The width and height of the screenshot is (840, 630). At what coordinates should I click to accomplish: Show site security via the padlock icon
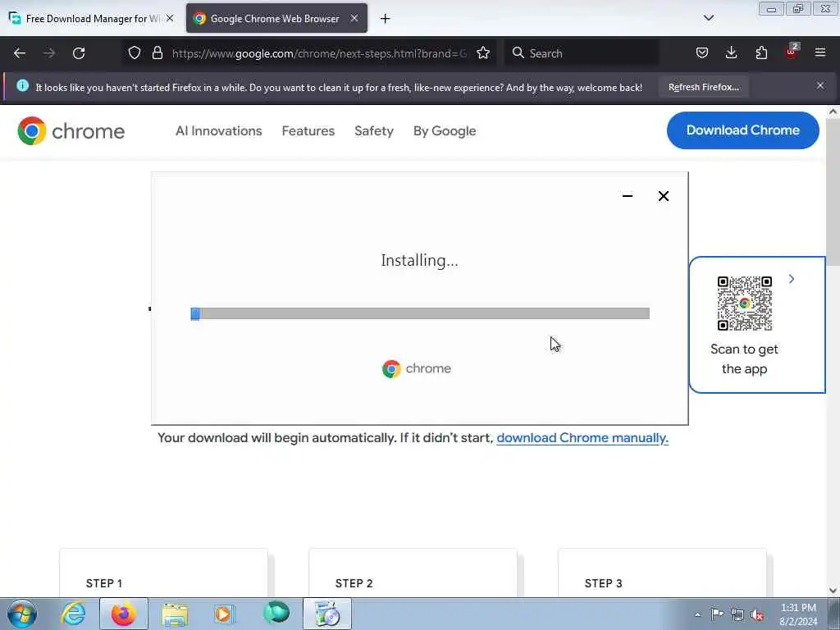(x=157, y=52)
